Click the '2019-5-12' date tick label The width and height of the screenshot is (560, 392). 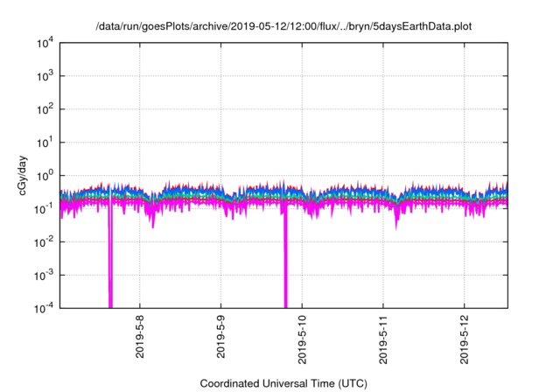coord(465,339)
